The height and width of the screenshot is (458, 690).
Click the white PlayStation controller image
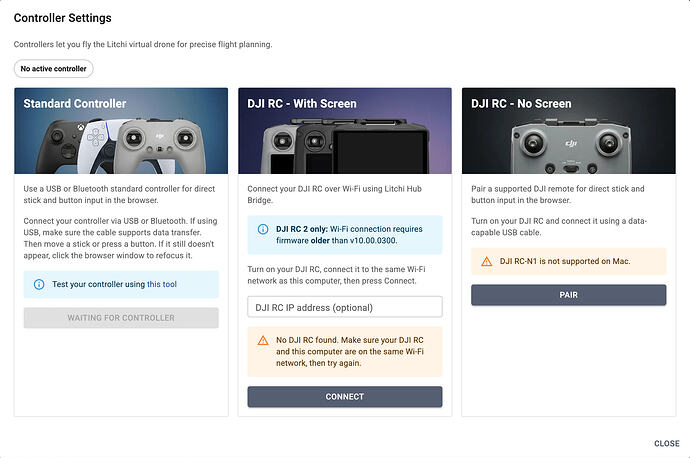98,147
